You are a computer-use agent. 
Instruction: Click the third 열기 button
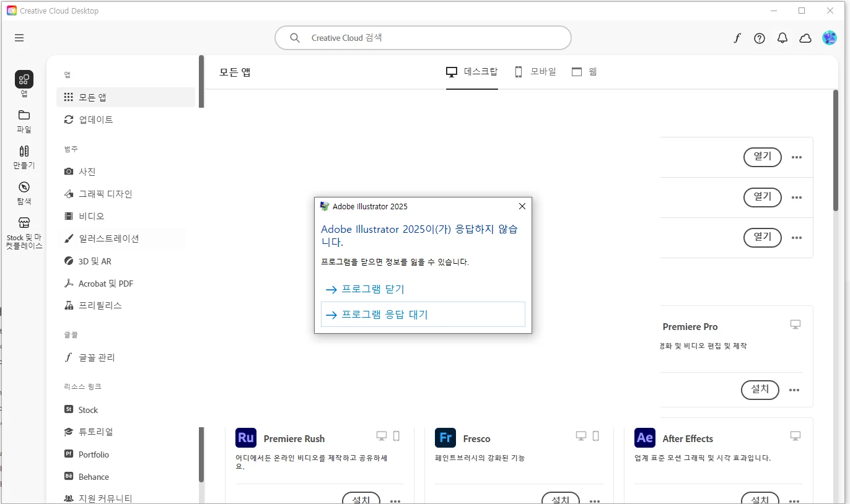click(763, 237)
